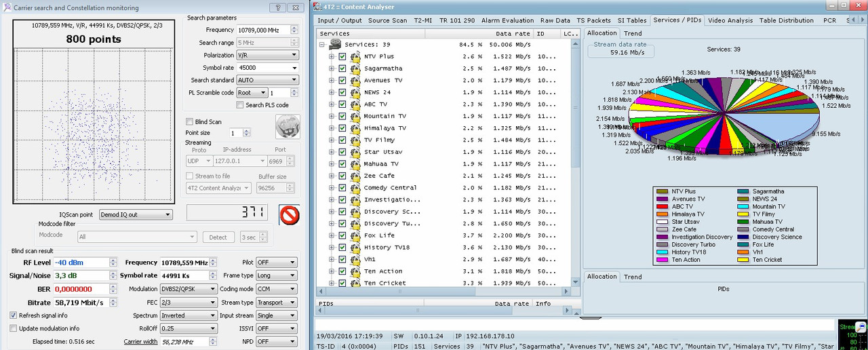
Task: Click the Star Utsav service icon
Action: click(x=355, y=152)
